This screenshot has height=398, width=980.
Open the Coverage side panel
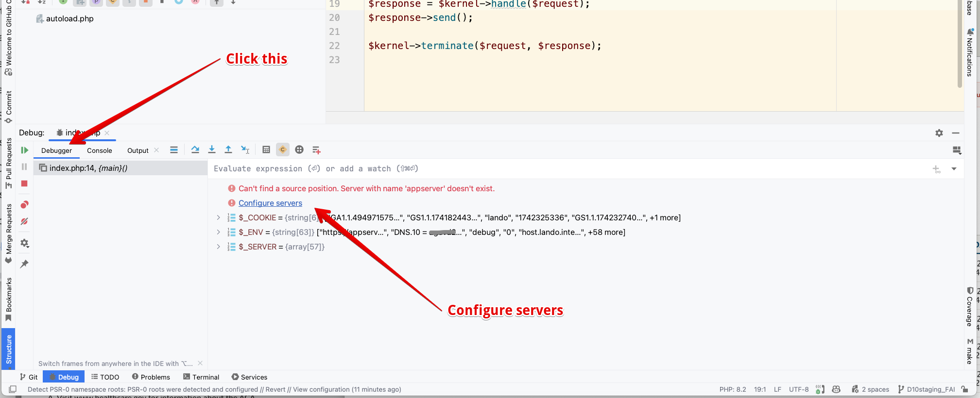tap(969, 307)
